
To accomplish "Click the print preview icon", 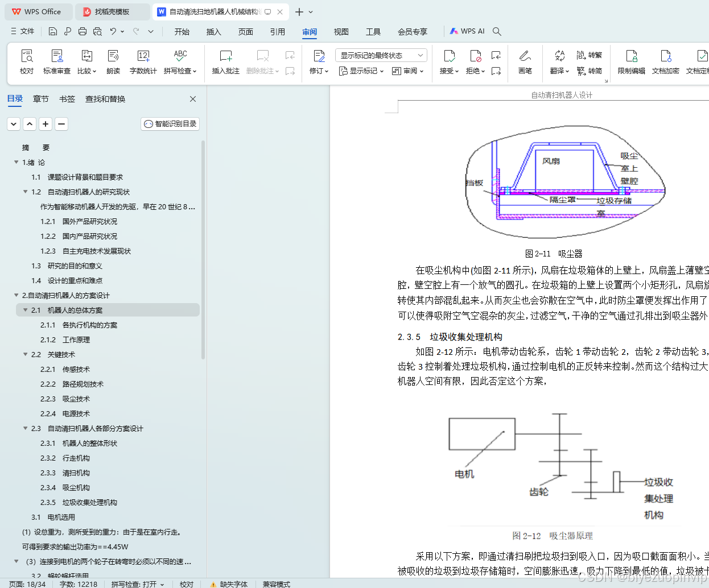I will [x=97, y=31].
